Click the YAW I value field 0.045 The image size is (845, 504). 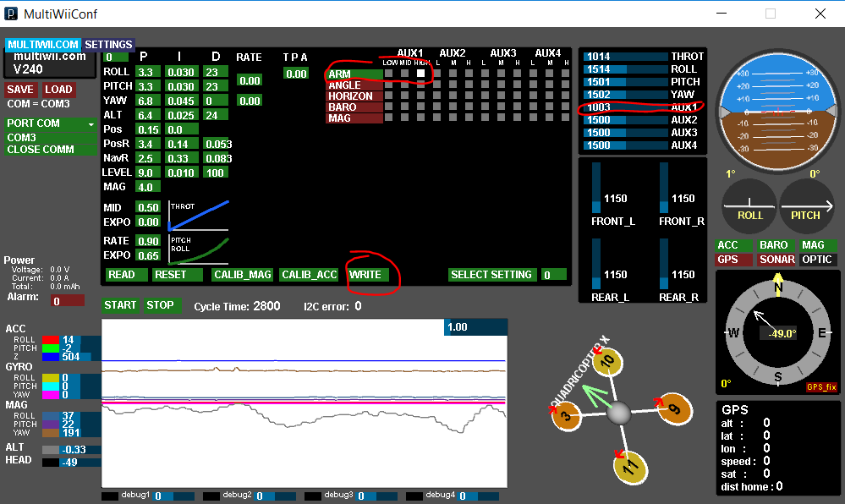180,101
